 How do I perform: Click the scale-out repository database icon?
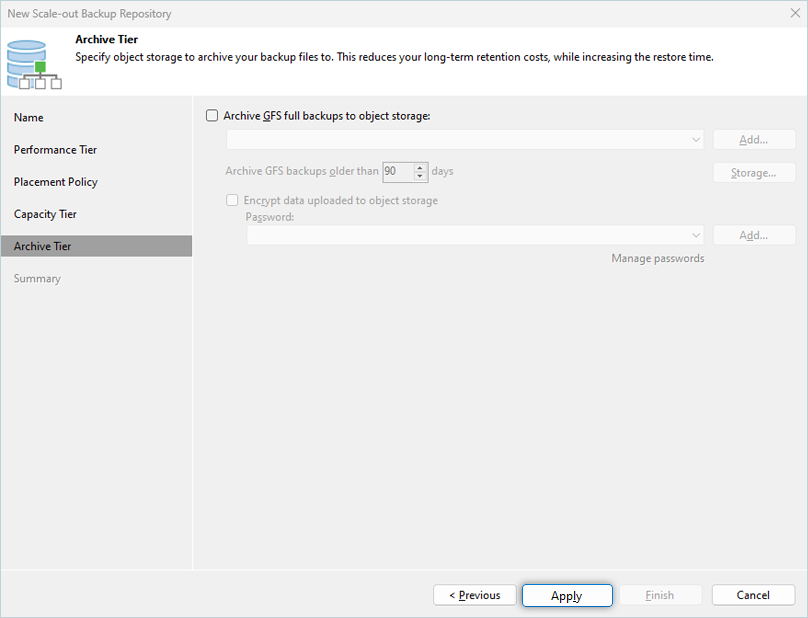34,62
